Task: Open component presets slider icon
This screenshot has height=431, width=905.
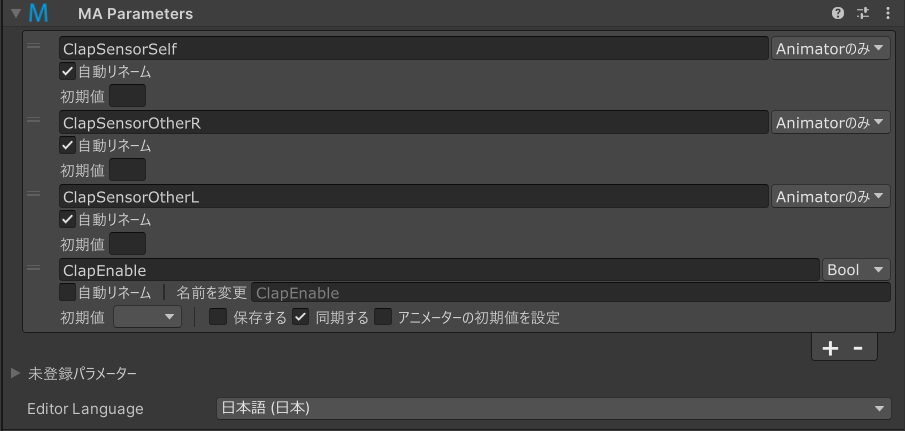Action: [x=863, y=13]
